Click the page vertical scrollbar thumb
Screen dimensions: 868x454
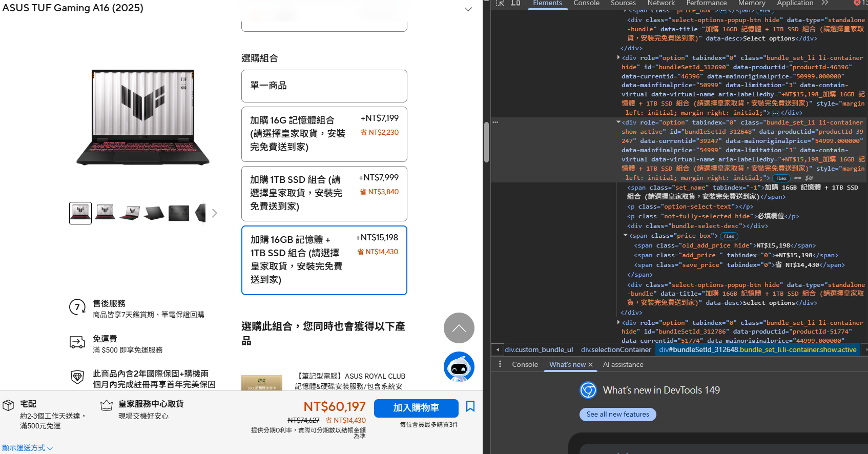[x=486, y=142]
